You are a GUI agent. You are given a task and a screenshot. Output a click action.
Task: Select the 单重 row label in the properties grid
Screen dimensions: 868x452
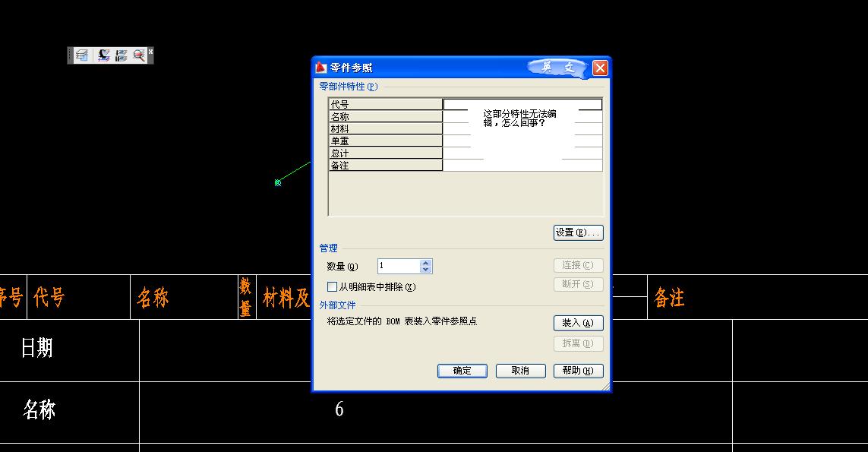[x=386, y=141]
